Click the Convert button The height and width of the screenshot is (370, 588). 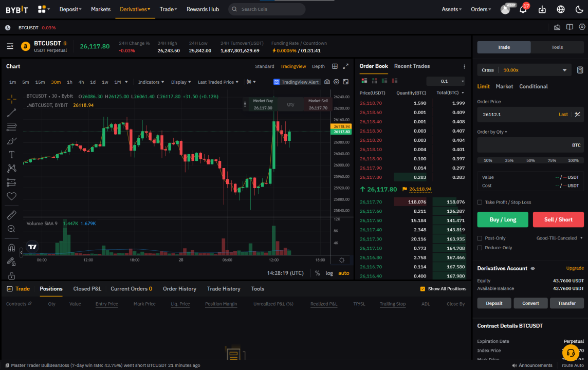(530, 303)
